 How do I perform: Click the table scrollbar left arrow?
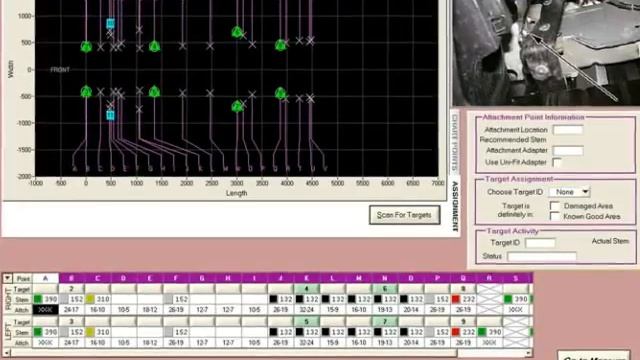pyautogui.click(x=6, y=352)
